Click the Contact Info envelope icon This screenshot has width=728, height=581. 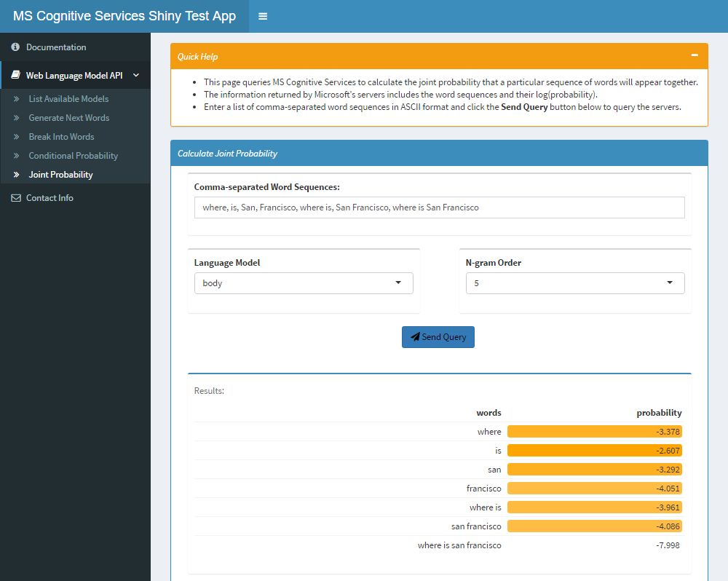[16, 198]
